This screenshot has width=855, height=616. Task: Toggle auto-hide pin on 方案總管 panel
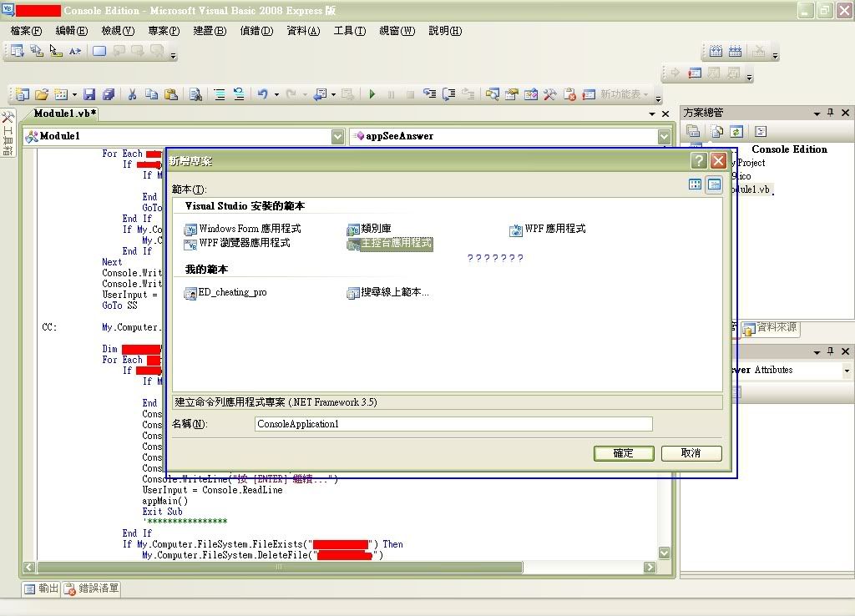[831, 113]
